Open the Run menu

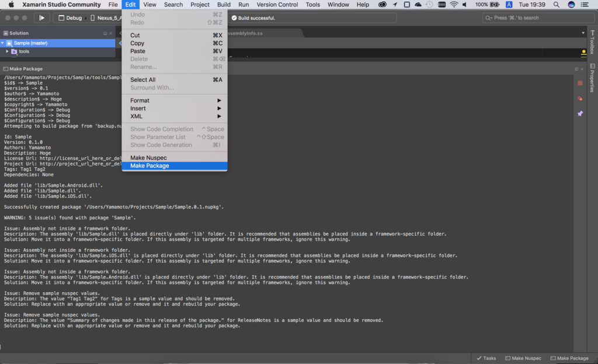[x=244, y=5]
